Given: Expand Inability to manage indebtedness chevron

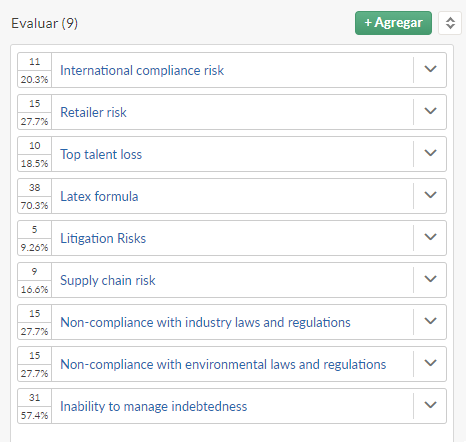Looking at the screenshot, I should (x=430, y=406).
